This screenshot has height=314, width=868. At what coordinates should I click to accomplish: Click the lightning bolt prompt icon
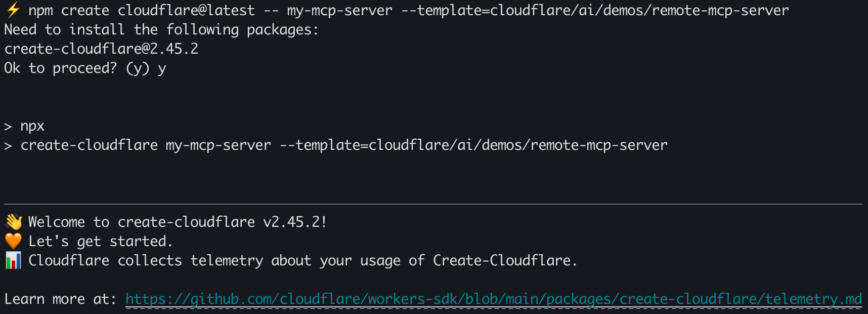[x=13, y=10]
